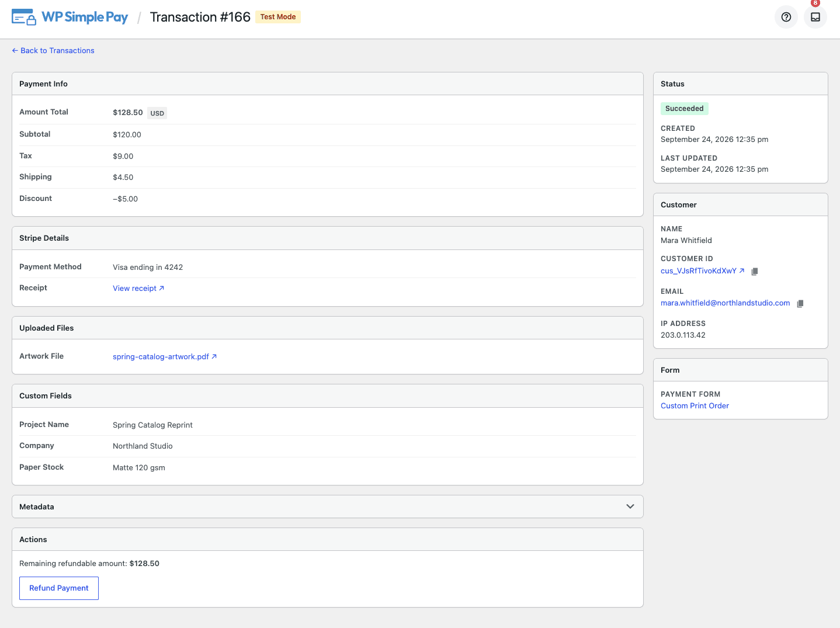
Task: Click the Created date September 24, 2026
Action: click(714, 140)
